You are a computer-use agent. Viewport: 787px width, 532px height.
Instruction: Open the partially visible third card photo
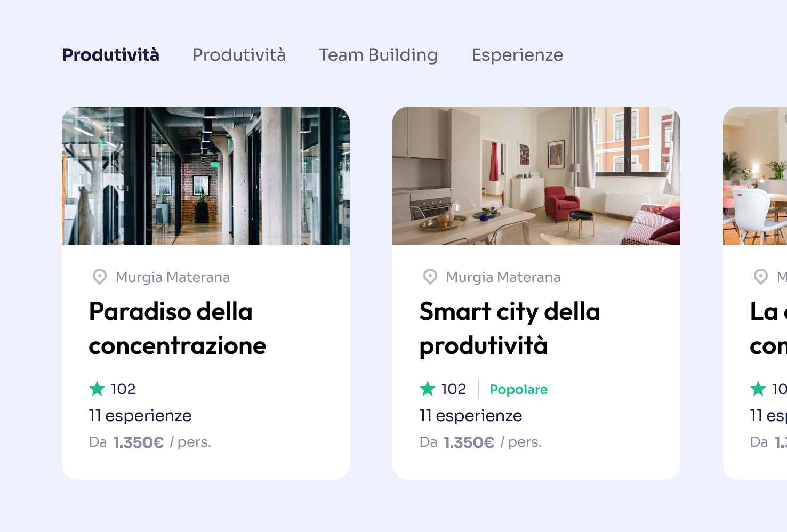click(755, 176)
